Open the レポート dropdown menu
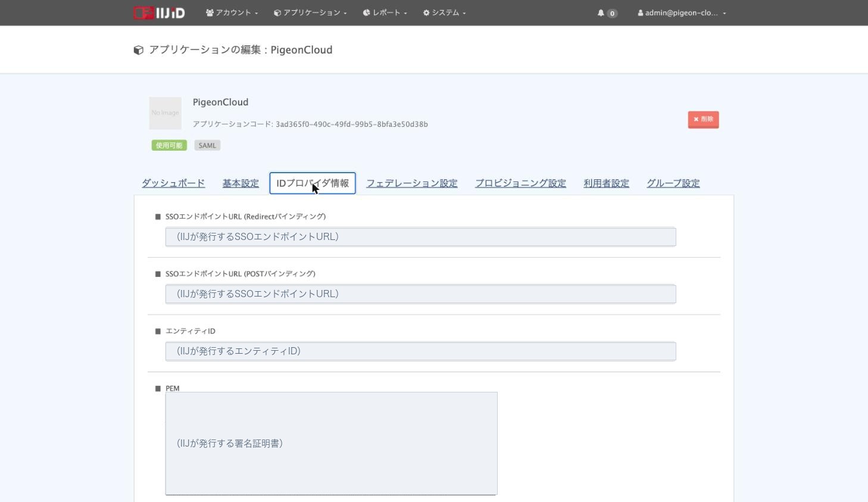The height and width of the screenshot is (502, 868). click(x=385, y=13)
